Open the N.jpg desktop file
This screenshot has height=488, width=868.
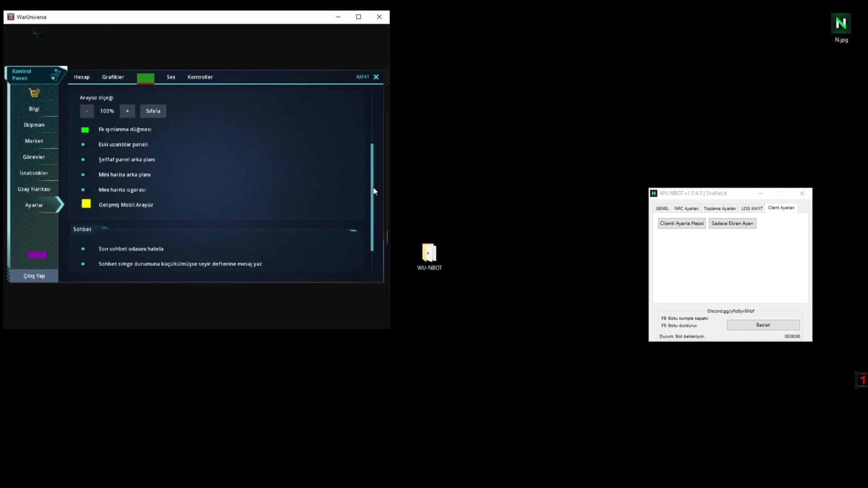pos(841,23)
